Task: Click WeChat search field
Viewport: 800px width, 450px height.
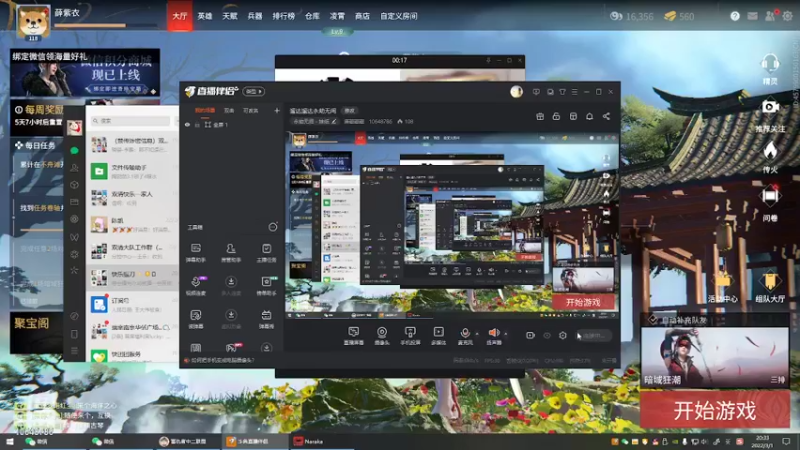Action: (131, 121)
